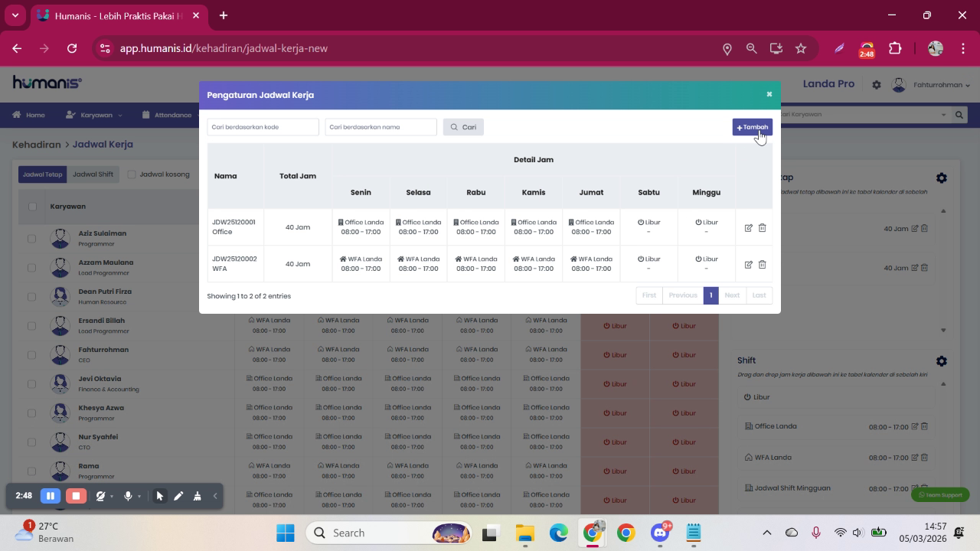Go to the Last page

pos(759,295)
